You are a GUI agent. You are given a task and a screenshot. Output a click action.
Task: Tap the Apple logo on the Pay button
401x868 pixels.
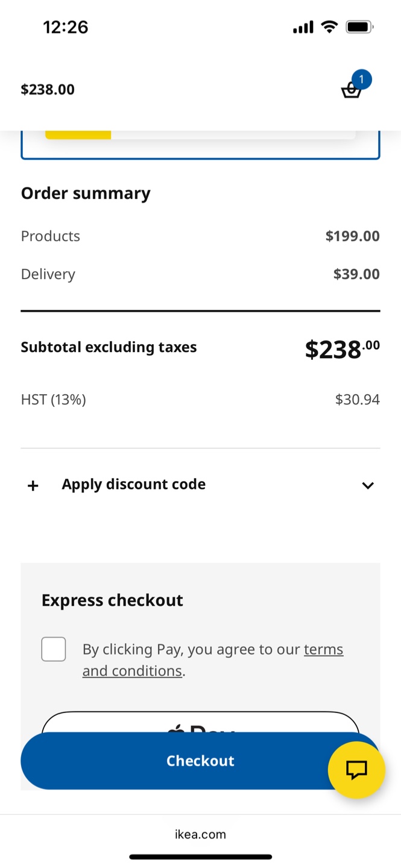tap(176, 729)
